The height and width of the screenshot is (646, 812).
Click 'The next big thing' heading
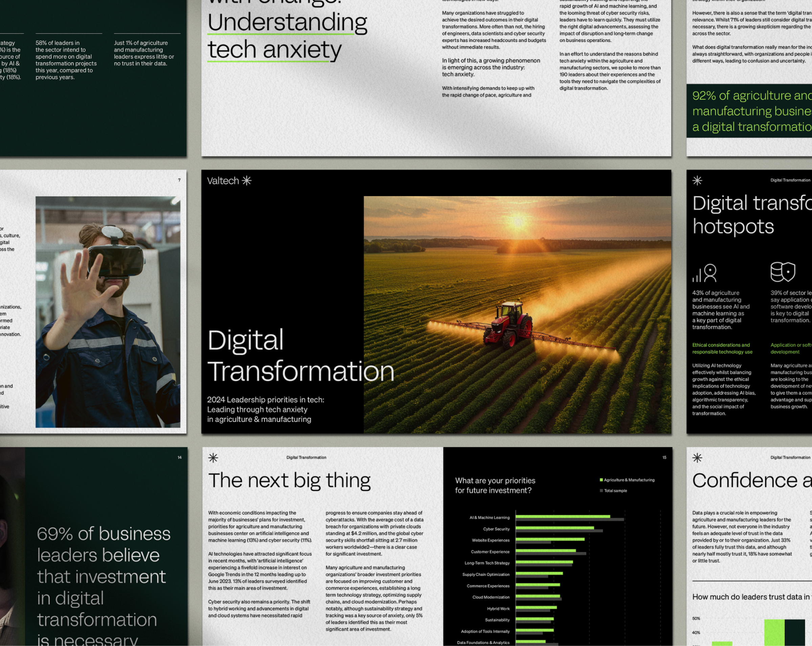tap(289, 481)
